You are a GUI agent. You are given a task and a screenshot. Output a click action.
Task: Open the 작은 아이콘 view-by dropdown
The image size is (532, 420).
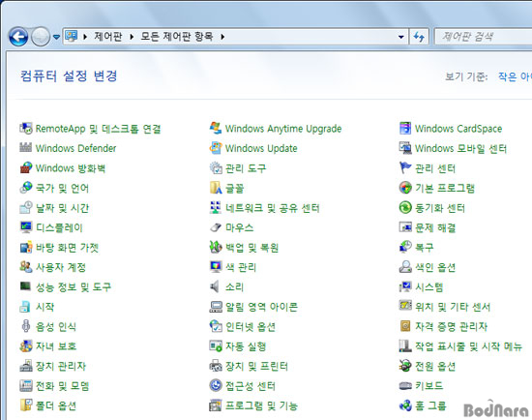515,76
